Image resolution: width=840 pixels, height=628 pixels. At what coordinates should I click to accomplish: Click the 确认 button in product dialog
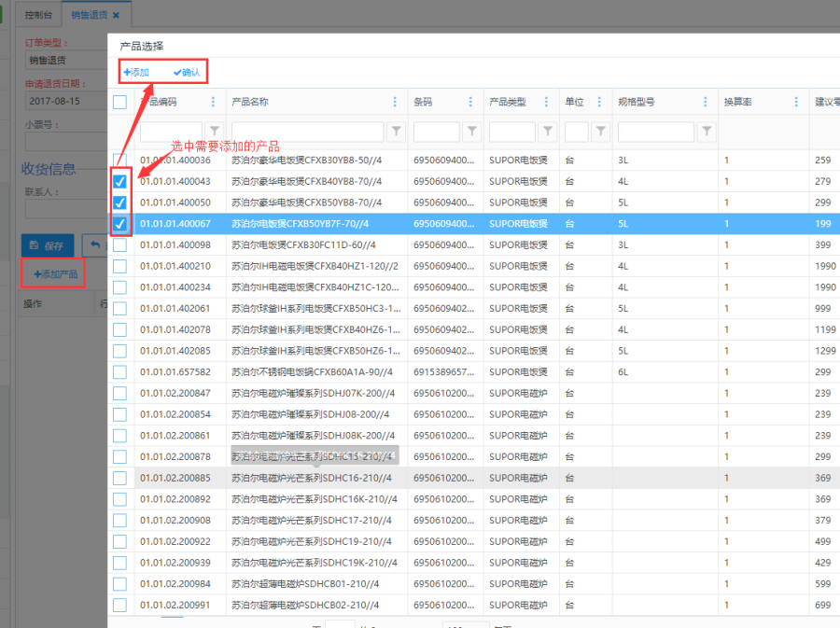[187, 72]
